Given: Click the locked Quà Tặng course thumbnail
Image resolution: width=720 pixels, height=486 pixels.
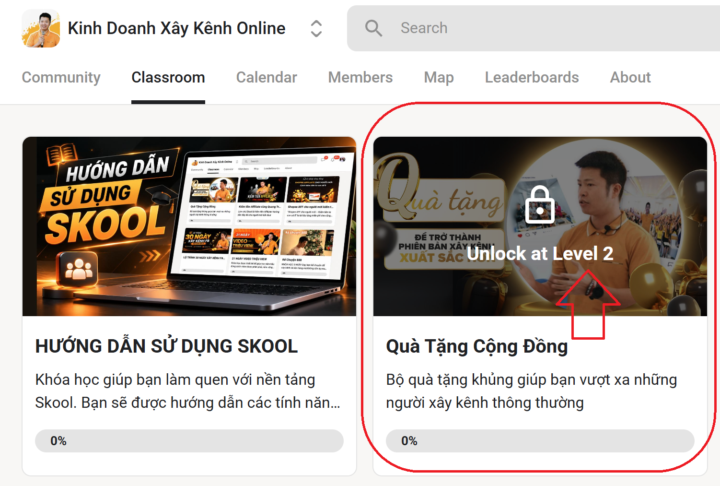Looking at the screenshot, I should [540, 226].
